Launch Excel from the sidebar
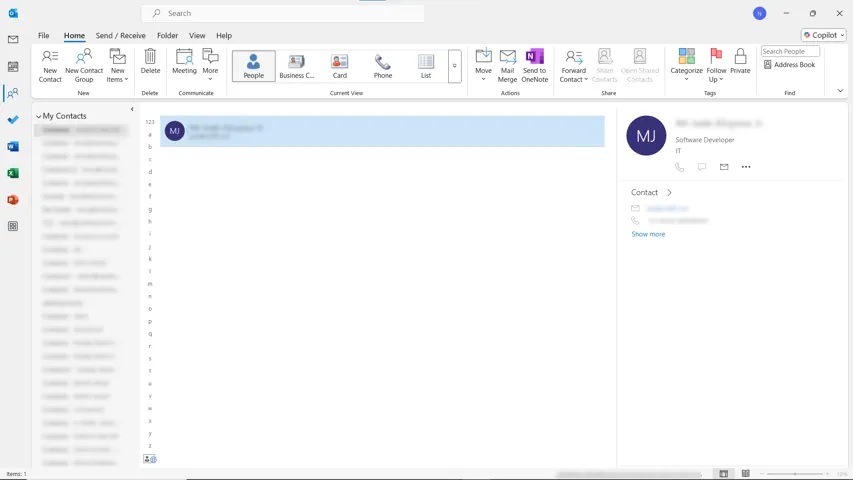 point(13,173)
